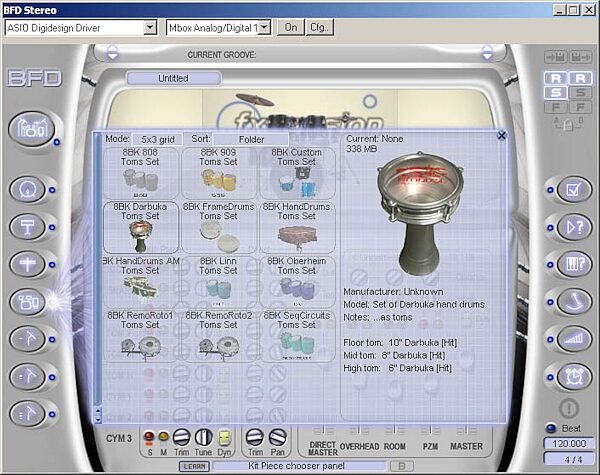Choose the 8BK RemoRoto1 Toms Set
600x475 pixels.
click(140, 336)
